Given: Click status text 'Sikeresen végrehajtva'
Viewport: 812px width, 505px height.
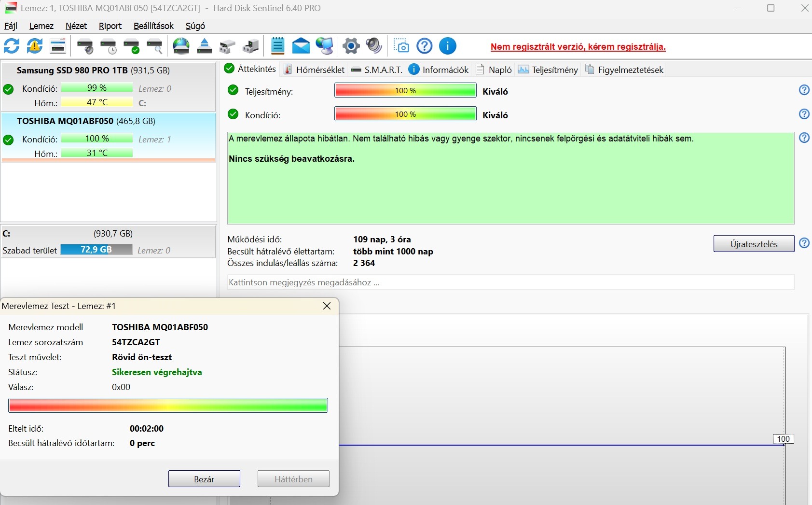Looking at the screenshot, I should [x=157, y=372].
